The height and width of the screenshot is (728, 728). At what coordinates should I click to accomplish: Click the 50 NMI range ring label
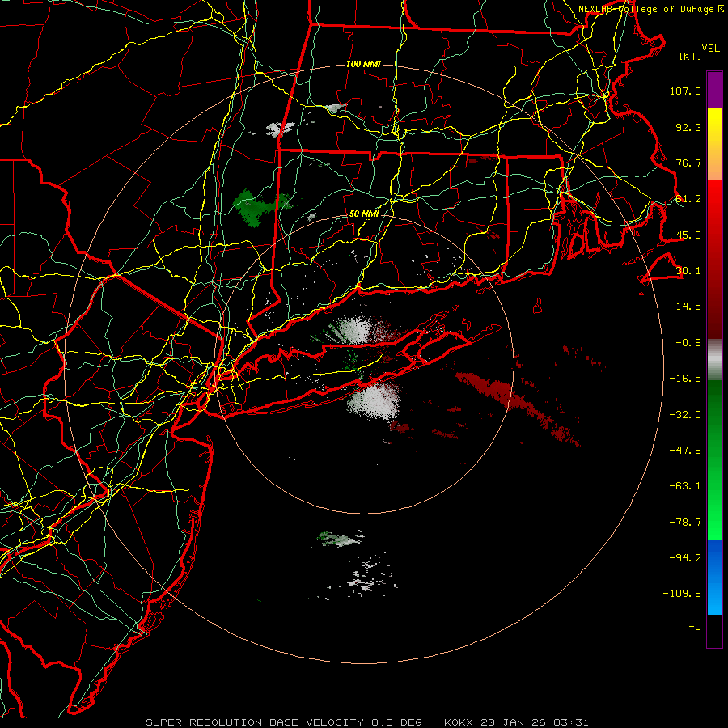click(365, 214)
